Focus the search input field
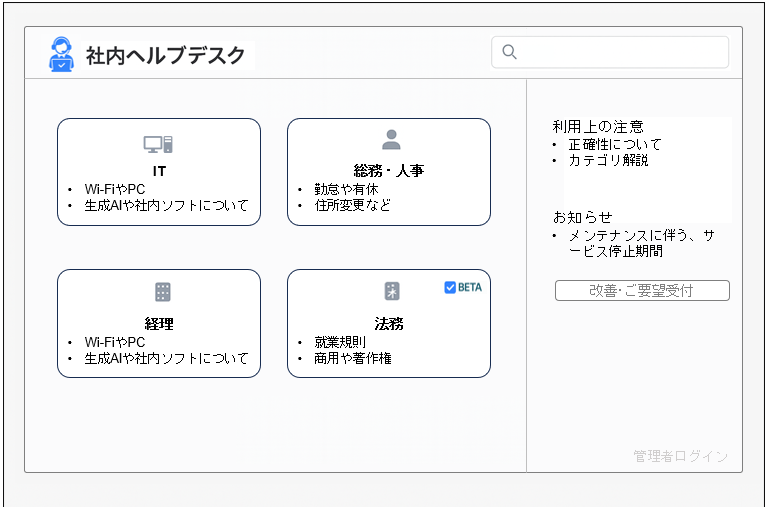This screenshot has width=768, height=507. 620,52
